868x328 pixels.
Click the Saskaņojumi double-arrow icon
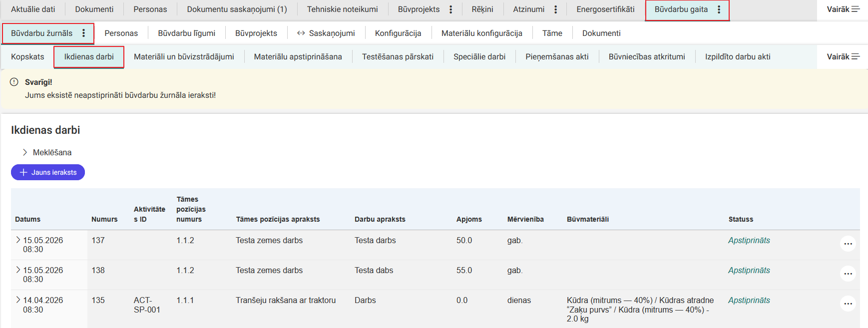(x=301, y=33)
